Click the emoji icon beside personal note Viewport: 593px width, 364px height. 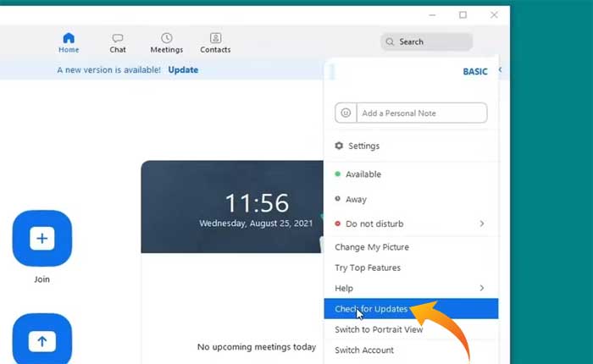tap(346, 113)
